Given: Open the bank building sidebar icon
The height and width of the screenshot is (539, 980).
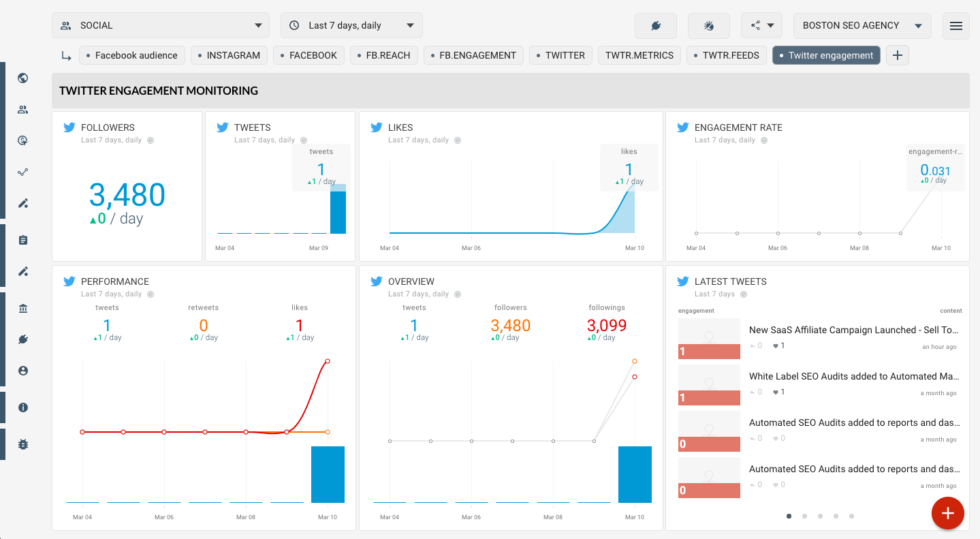Looking at the screenshot, I should (x=23, y=308).
